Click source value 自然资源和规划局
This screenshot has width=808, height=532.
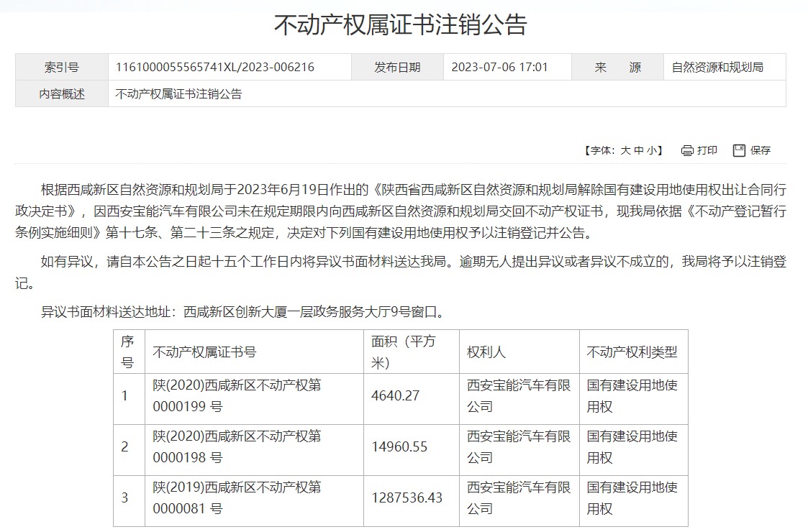click(717, 68)
